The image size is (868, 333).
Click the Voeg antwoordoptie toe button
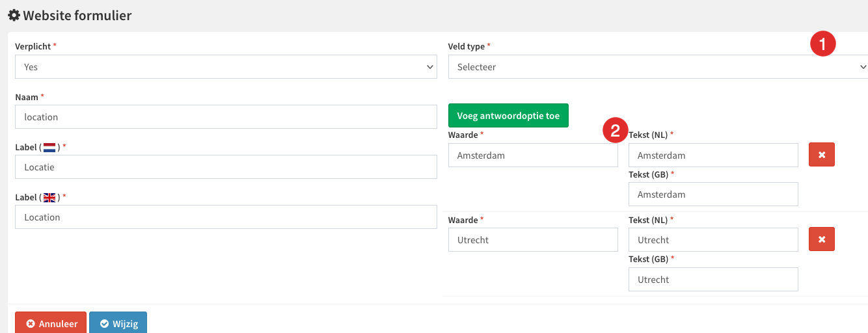pyautogui.click(x=508, y=116)
